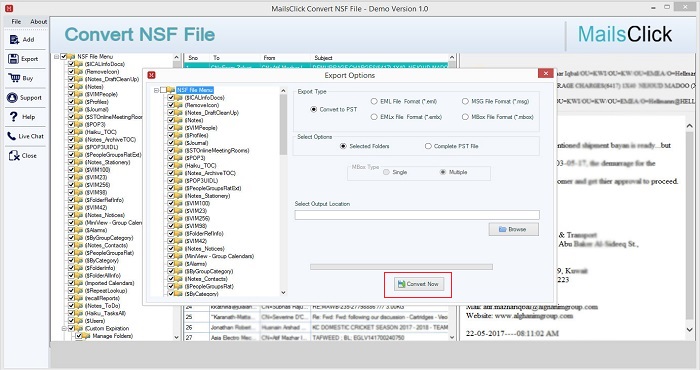
Task: Choose the Complete PST File option
Action: tap(428, 146)
